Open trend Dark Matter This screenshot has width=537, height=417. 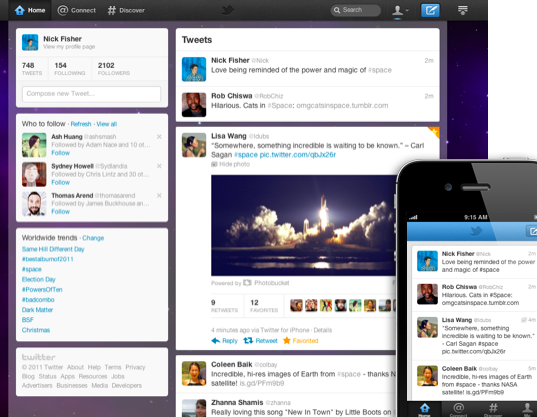(x=37, y=310)
